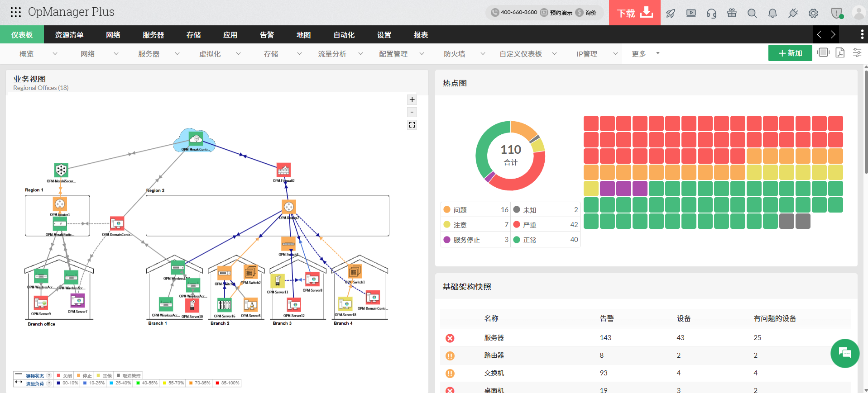Open the live chat bubble

coord(845,353)
